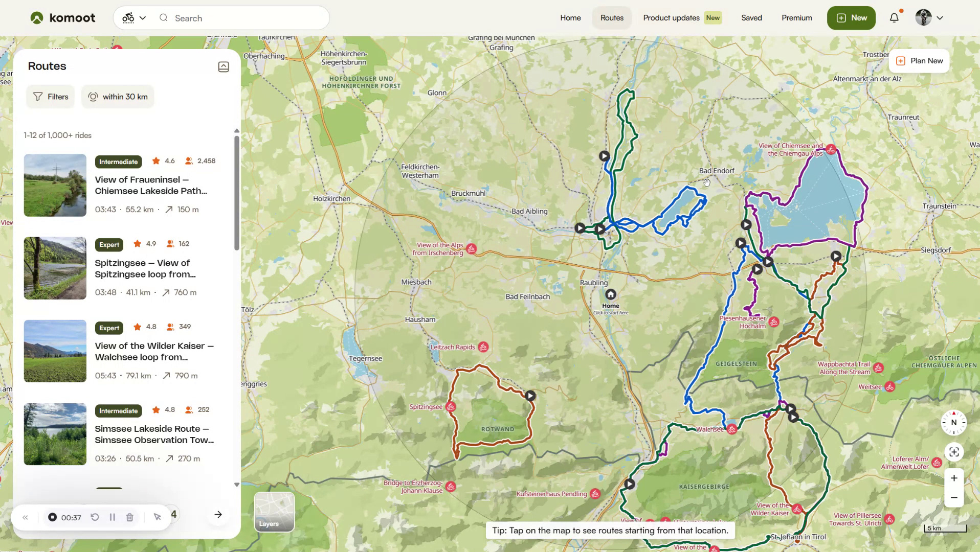The width and height of the screenshot is (980, 552).
Task: Open the Layers selector on the map
Action: click(274, 512)
